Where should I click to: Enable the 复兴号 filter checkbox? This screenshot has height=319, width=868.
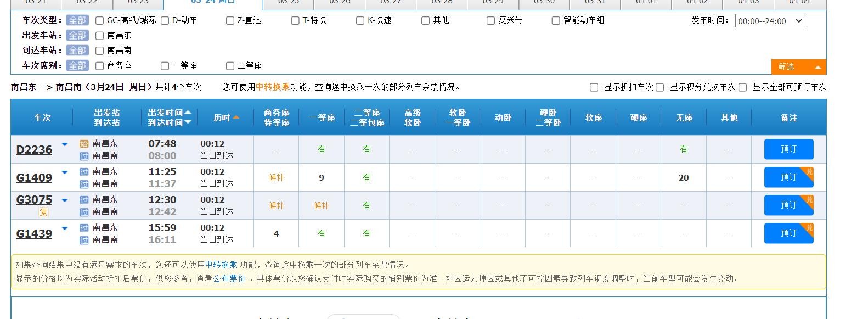(x=491, y=20)
